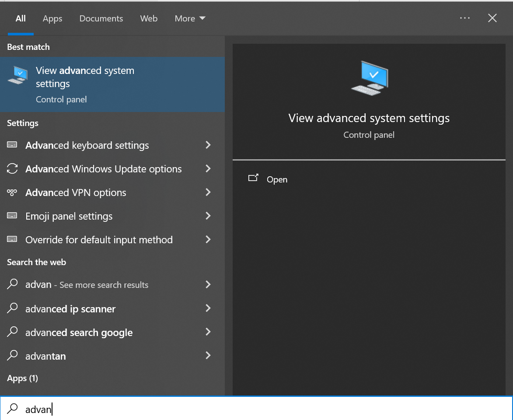Screen dimensions: 513x420
Task: Switch to the Documents tab
Action: point(101,18)
